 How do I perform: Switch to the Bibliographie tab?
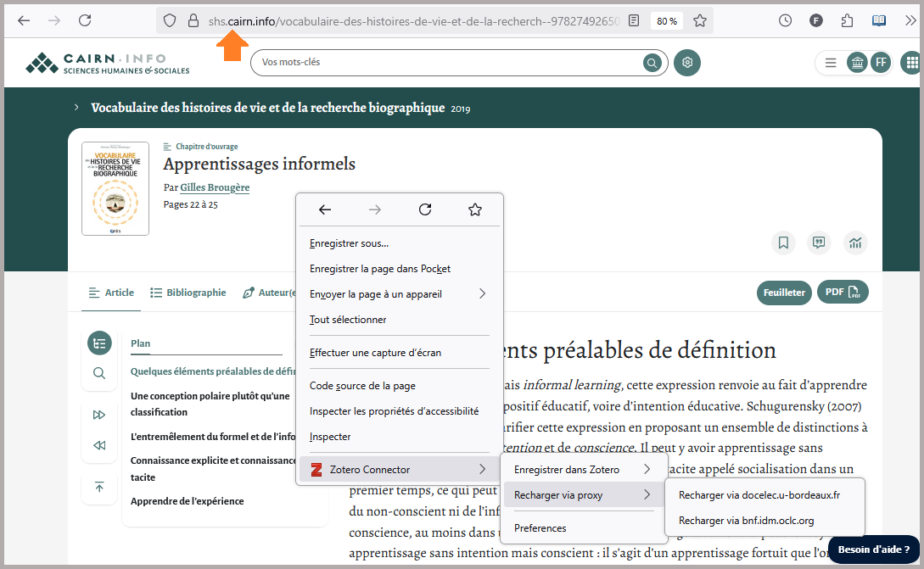[188, 293]
